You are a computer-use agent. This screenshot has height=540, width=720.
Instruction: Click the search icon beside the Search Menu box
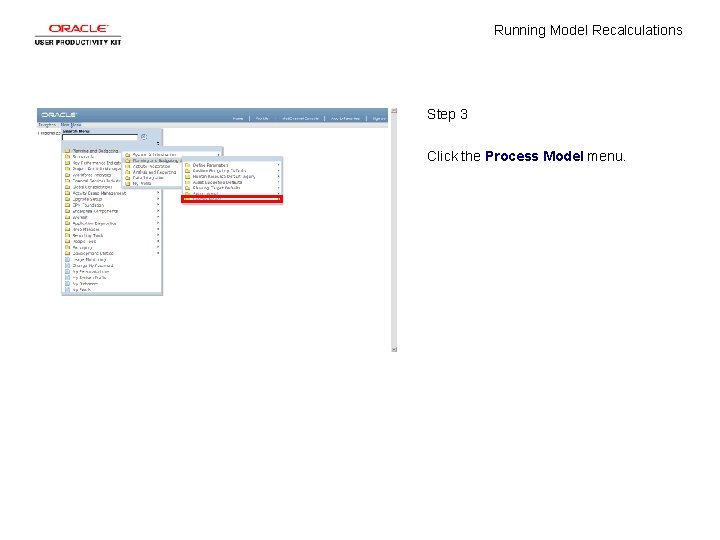pyautogui.click(x=144, y=137)
